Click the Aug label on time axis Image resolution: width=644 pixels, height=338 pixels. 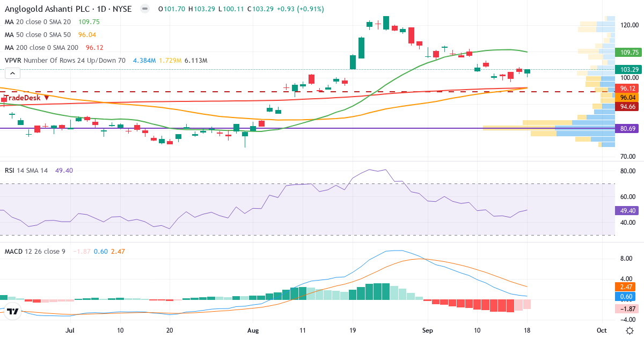pos(253,330)
